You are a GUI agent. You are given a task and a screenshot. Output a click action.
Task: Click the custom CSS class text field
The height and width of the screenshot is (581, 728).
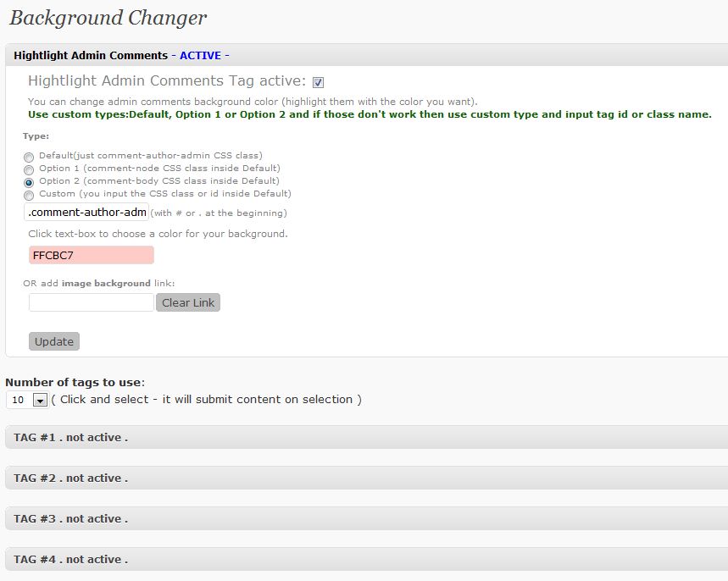pyautogui.click(x=86, y=213)
